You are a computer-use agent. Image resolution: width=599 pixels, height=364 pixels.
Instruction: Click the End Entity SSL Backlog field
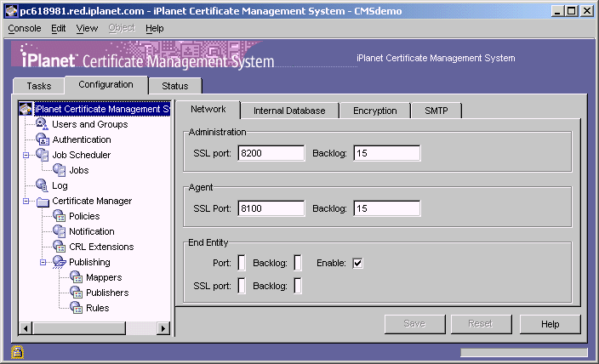click(x=298, y=286)
